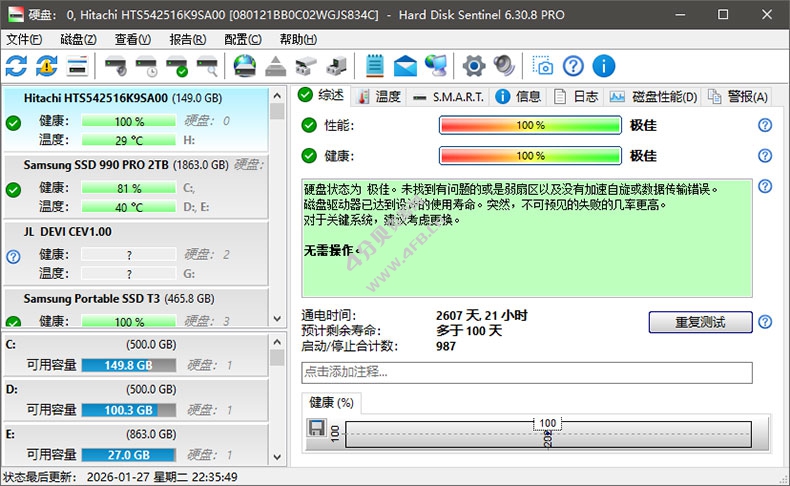Click the E: 27.0 GB capacity bar
The width and height of the screenshot is (790, 486).
coord(128,455)
